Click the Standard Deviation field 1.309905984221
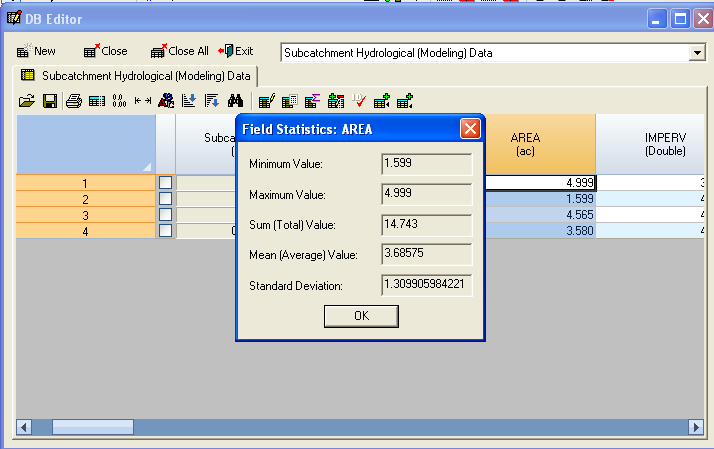The width and height of the screenshot is (714, 449). click(x=427, y=285)
